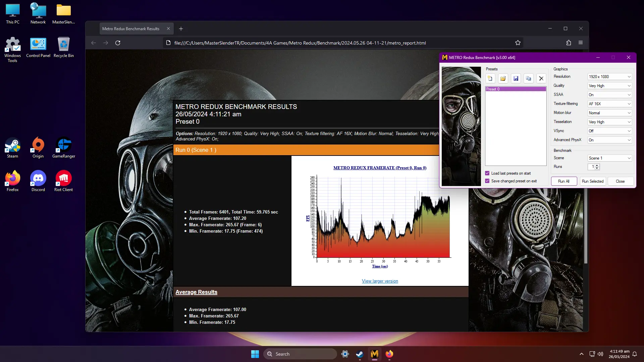Expand the VSync dropdown

(609, 131)
